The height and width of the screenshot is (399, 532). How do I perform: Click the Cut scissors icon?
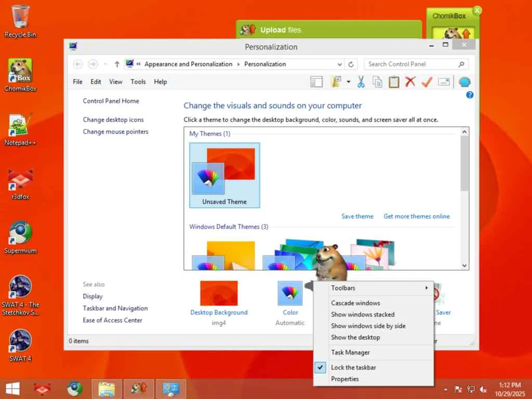point(361,82)
